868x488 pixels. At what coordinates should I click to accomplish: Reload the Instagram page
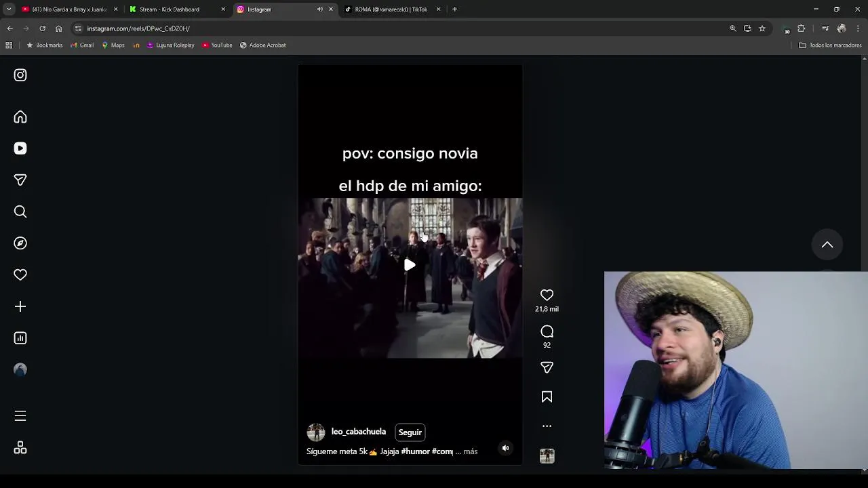point(42,28)
